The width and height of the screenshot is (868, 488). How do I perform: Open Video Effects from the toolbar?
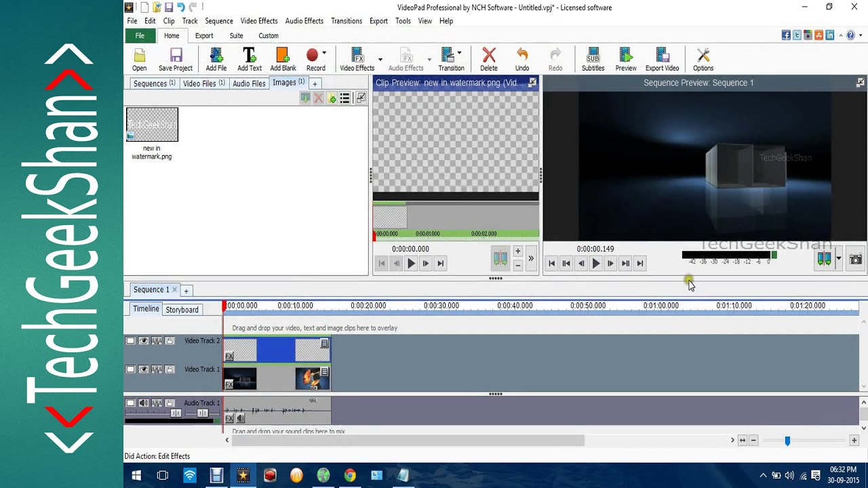(x=357, y=60)
